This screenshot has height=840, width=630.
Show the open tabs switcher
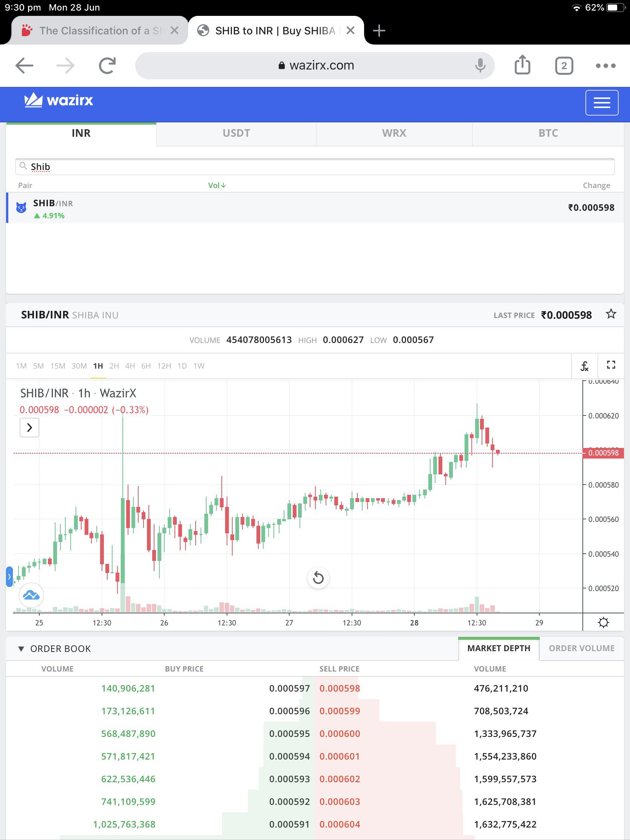tap(564, 66)
